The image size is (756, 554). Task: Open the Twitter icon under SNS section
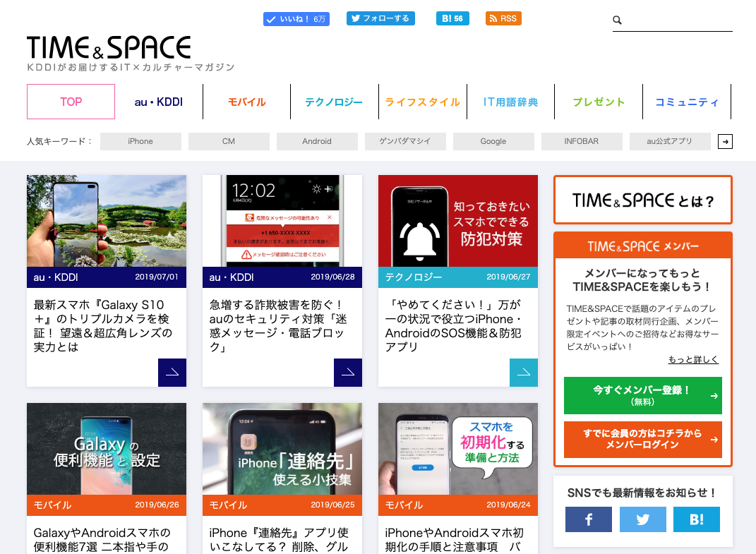coord(642,519)
